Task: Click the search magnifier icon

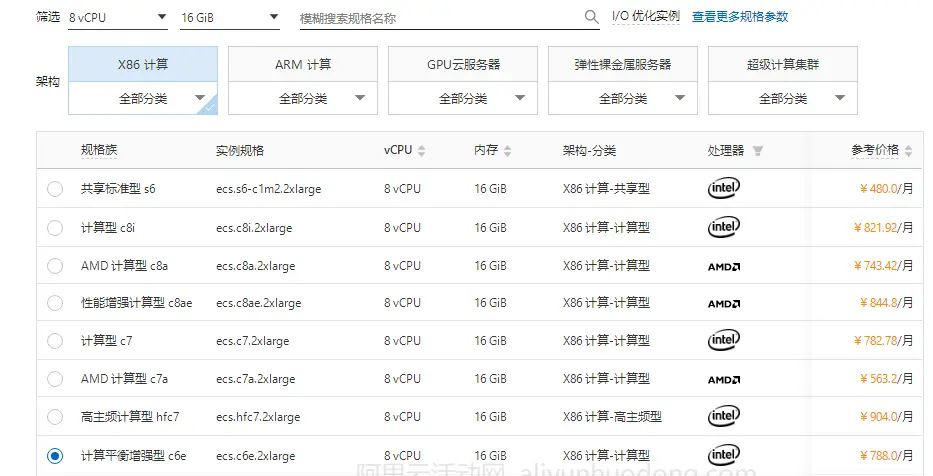Action: pyautogui.click(x=591, y=17)
